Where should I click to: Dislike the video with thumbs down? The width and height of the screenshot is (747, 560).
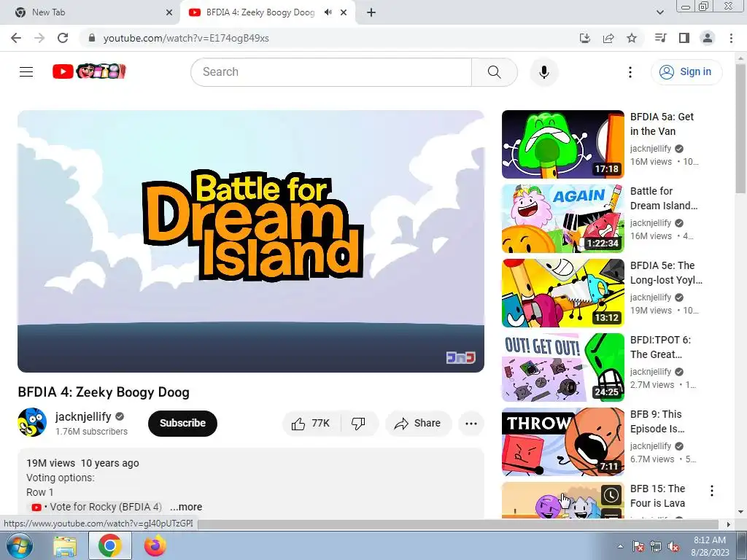(359, 424)
